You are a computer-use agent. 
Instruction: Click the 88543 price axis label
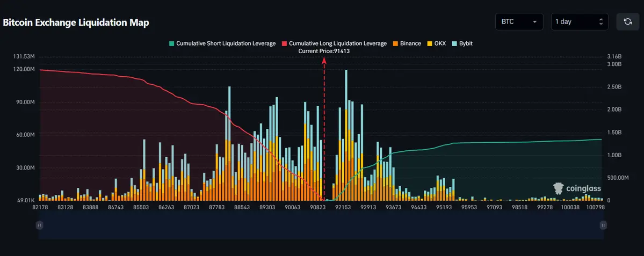tap(242, 208)
